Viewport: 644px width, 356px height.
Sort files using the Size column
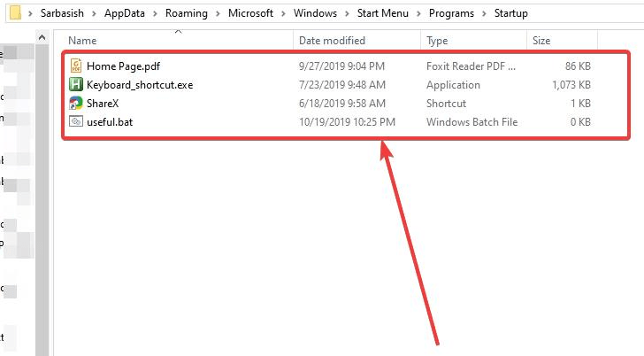(x=540, y=41)
